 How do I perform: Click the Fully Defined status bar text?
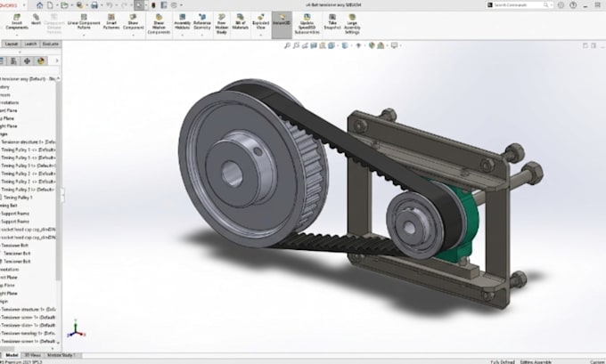pos(503,362)
